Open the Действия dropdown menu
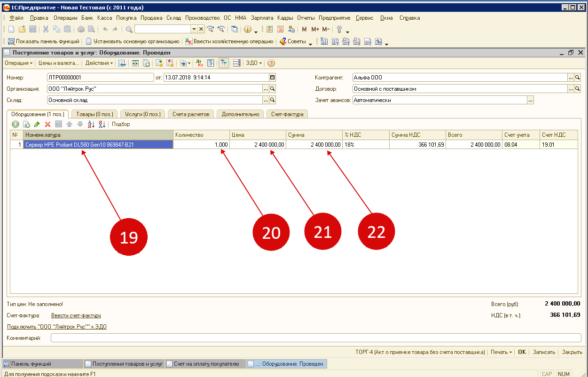Image resolution: width=588 pixels, height=377 pixels. (x=99, y=63)
